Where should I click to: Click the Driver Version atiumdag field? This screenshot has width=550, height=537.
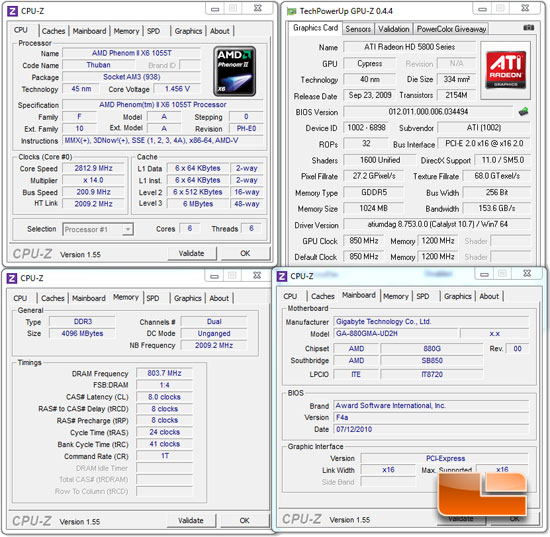pyautogui.click(x=437, y=224)
